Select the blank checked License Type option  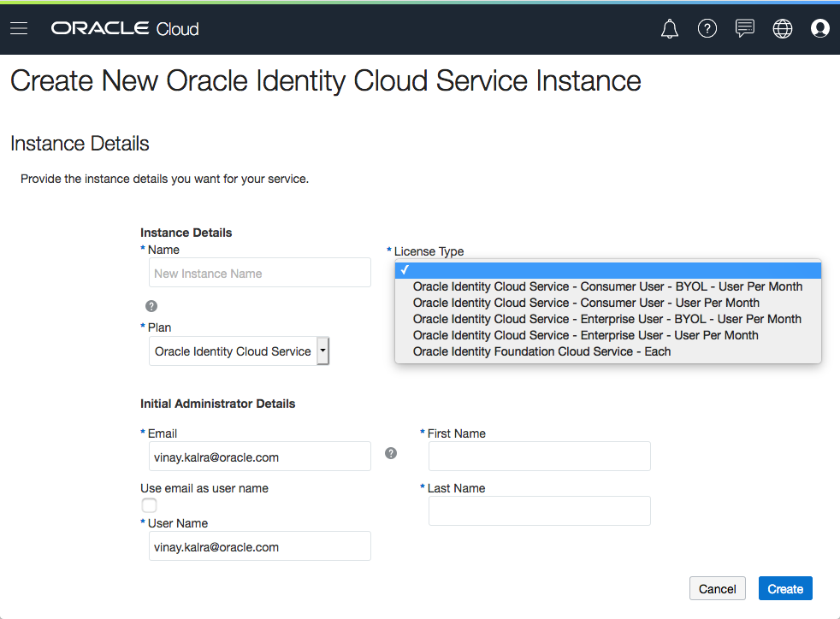point(607,270)
